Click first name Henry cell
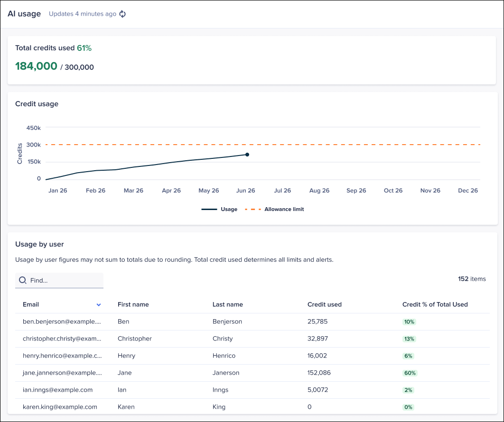 point(126,356)
